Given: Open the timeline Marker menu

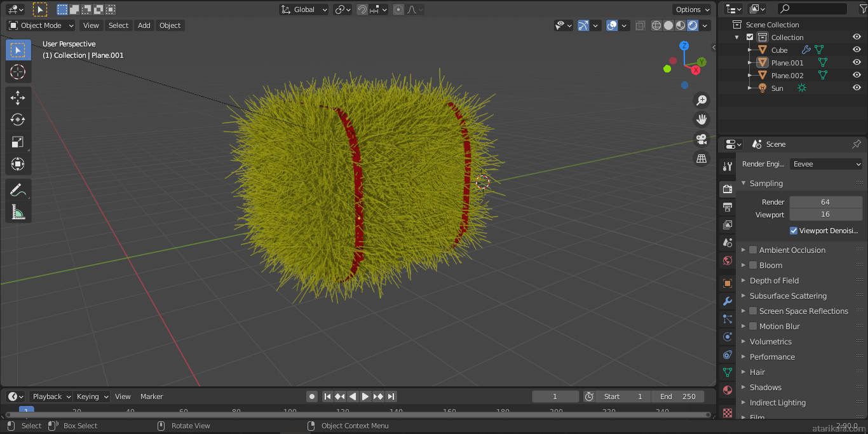Looking at the screenshot, I should (x=152, y=397).
